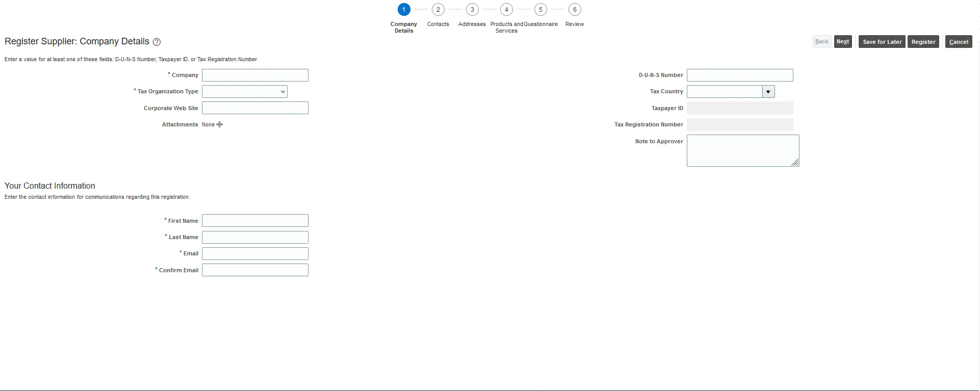Viewport: 980px width, 391px height.
Task: Open the Tax Country dropdown arrow
Action: click(768, 92)
